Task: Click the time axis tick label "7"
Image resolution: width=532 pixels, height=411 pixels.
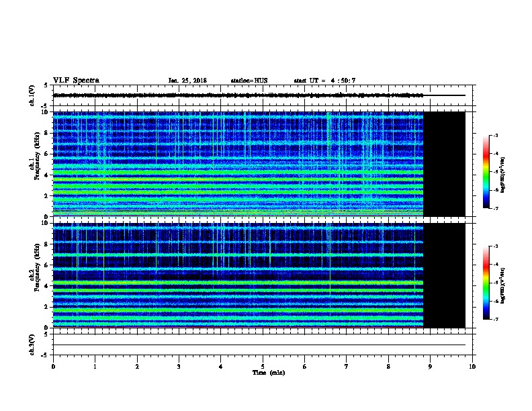Action: click(x=347, y=366)
